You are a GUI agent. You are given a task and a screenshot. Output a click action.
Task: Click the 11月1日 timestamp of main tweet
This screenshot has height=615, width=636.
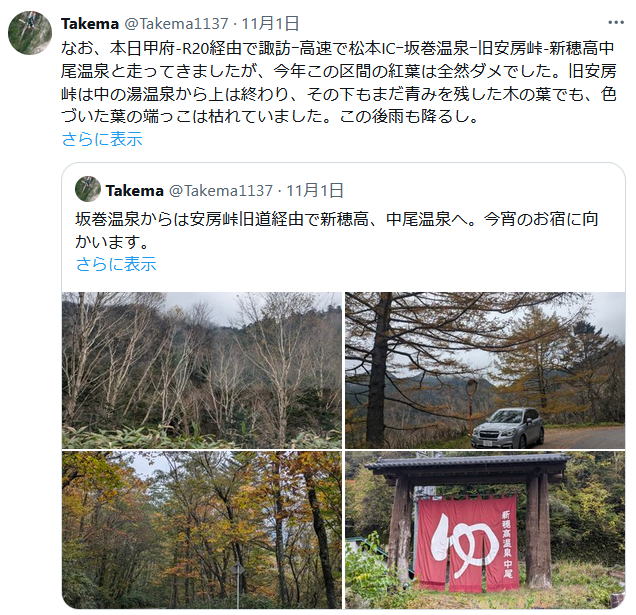tap(271, 24)
